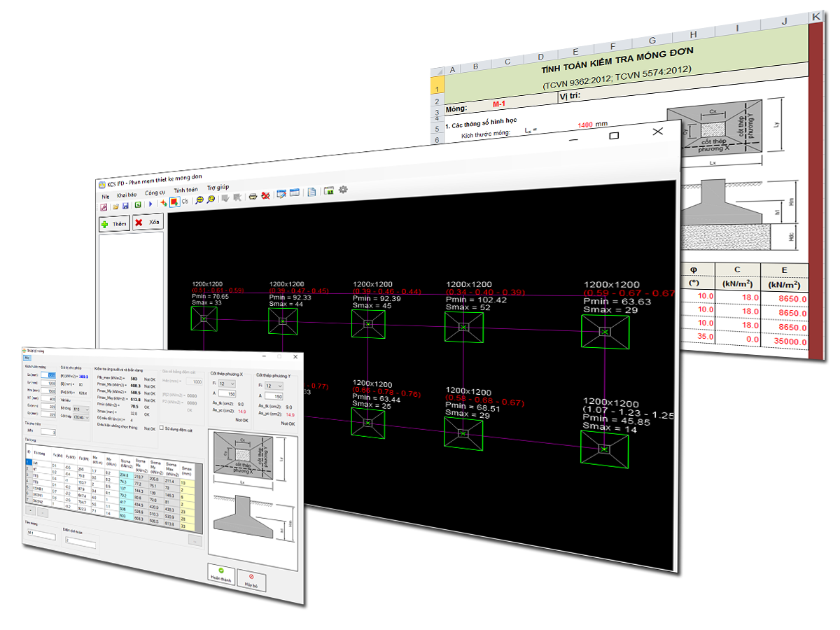Click the Xóa button with red X
This screenshot has width=840, height=630.
(148, 222)
